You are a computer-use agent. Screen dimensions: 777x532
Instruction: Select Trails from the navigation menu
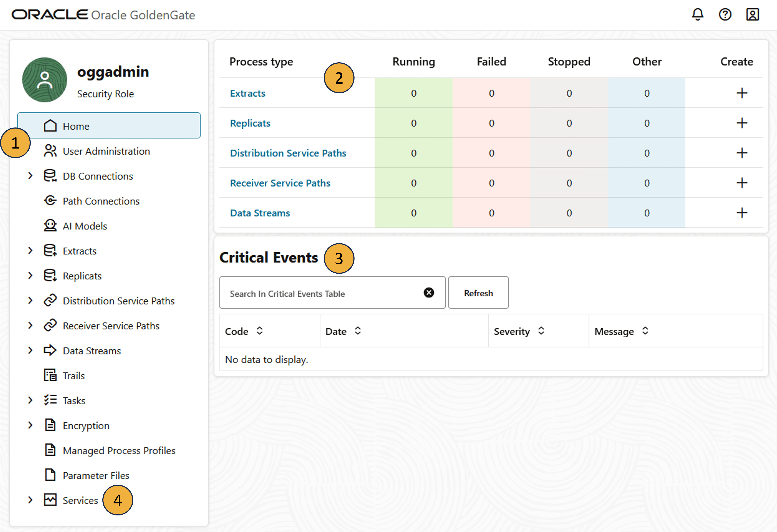click(74, 376)
